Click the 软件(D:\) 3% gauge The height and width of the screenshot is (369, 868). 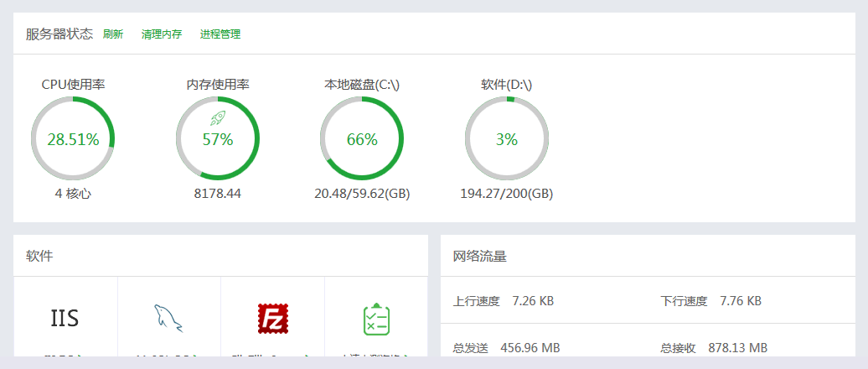coord(507,138)
